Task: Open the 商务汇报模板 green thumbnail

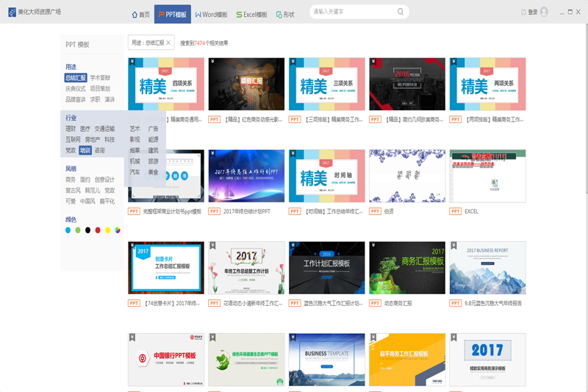Action: coord(407,267)
